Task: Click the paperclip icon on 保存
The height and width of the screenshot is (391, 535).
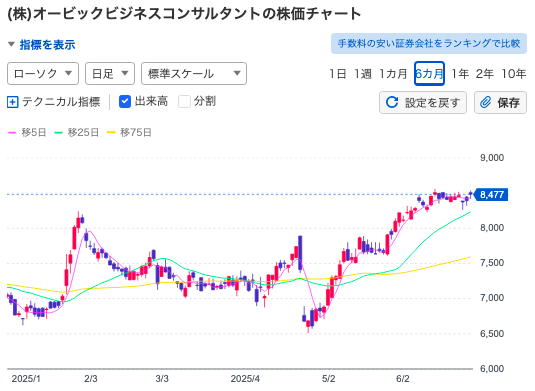Action: pyautogui.click(x=486, y=102)
